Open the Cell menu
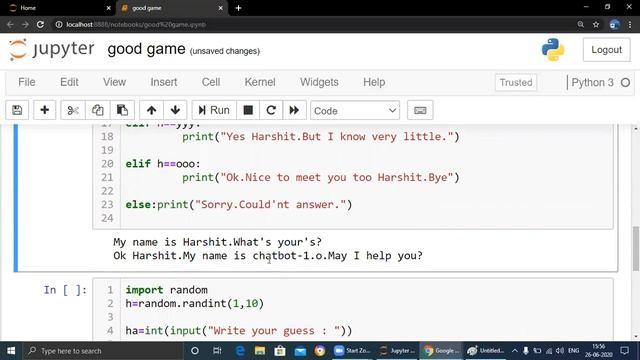640x360 pixels. point(211,82)
